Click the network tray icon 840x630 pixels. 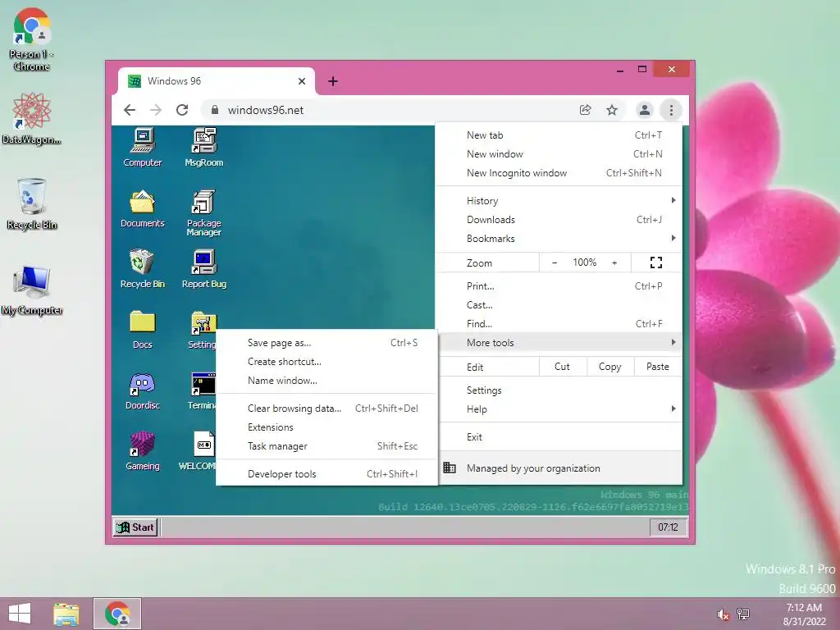click(743, 614)
